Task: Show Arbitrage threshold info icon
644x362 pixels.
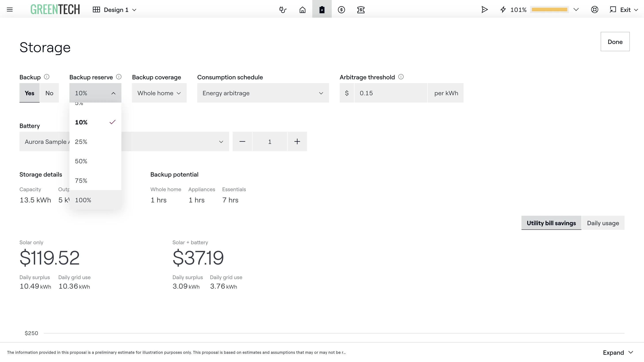Action: (x=401, y=77)
